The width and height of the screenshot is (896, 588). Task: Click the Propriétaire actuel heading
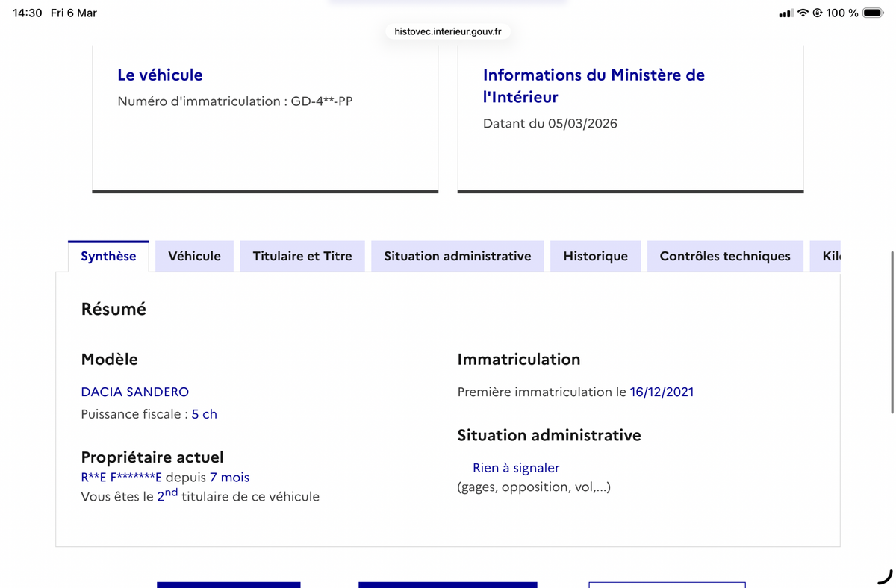coord(152,457)
